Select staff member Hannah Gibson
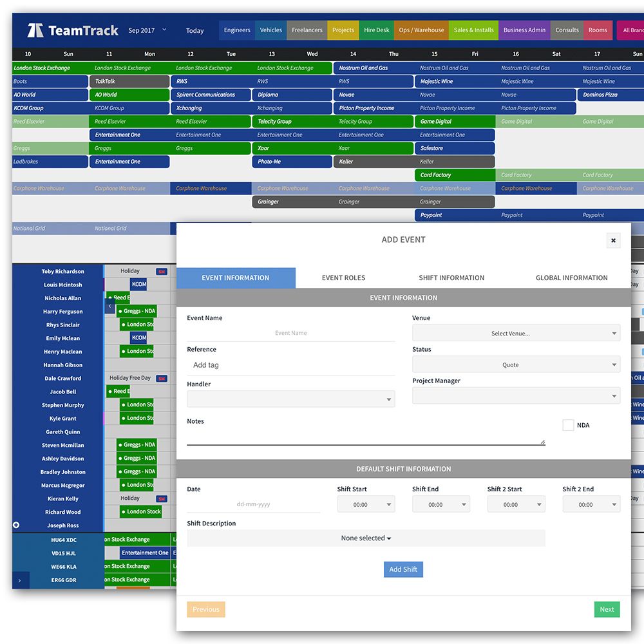The height and width of the screenshot is (644, 644). click(63, 365)
